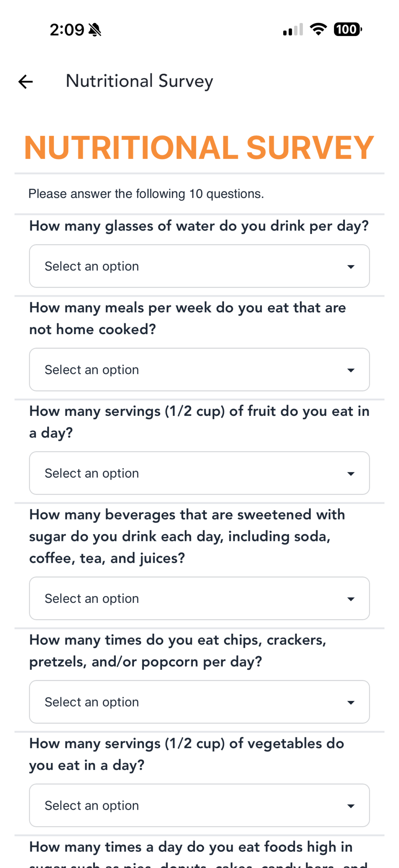Viewport: 399px width, 868px height.
Task: Tap the battery indicator icon
Action: point(347,29)
